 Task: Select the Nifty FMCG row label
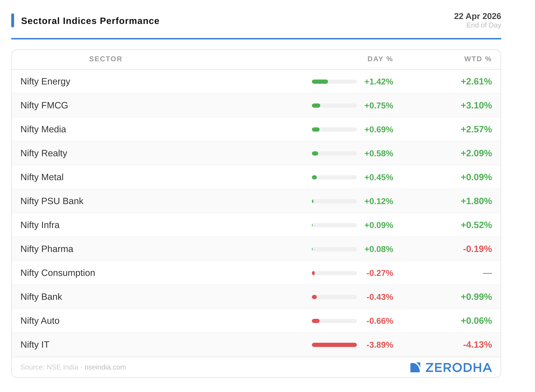(x=44, y=105)
